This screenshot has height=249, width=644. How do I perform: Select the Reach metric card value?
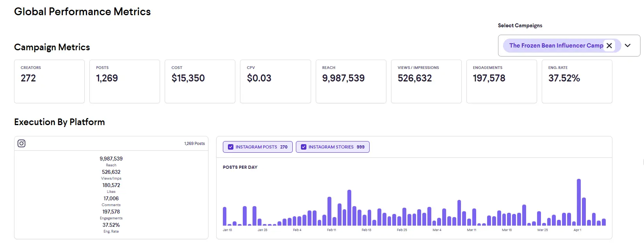343,78
